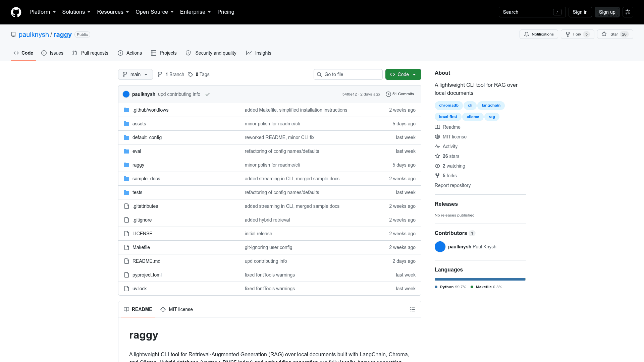The image size is (644, 362).
Task: Open Notifications sign-in prompt
Action: [x=539, y=34]
